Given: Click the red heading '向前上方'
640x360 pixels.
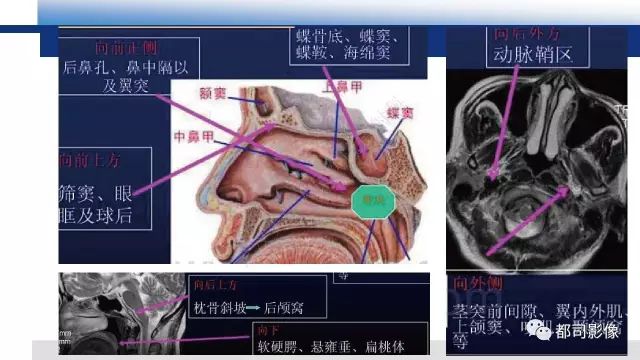Looking at the screenshot, I should click(x=90, y=160).
